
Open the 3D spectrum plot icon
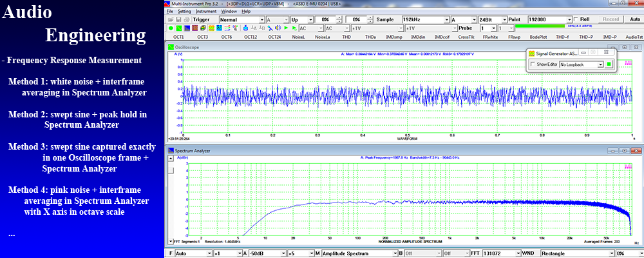pos(203,28)
